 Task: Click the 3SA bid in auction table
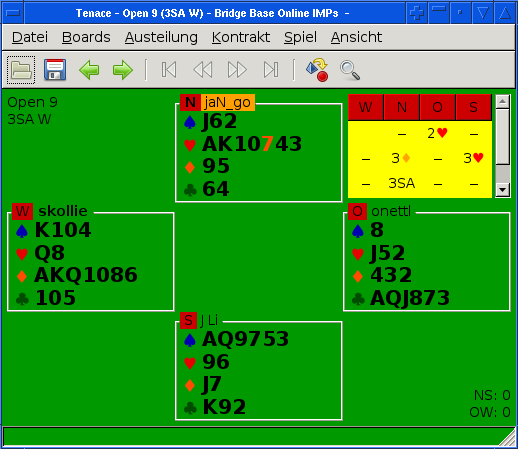(402, 183)
